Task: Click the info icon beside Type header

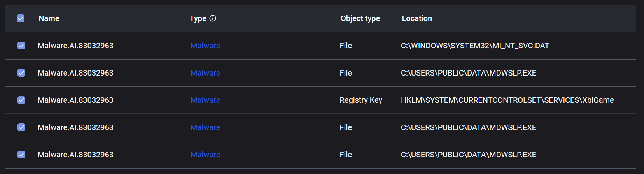Action: tap(213, 18)
